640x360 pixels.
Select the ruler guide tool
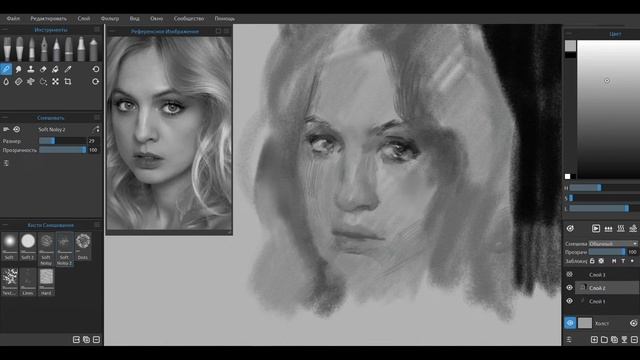click(18, 82)
